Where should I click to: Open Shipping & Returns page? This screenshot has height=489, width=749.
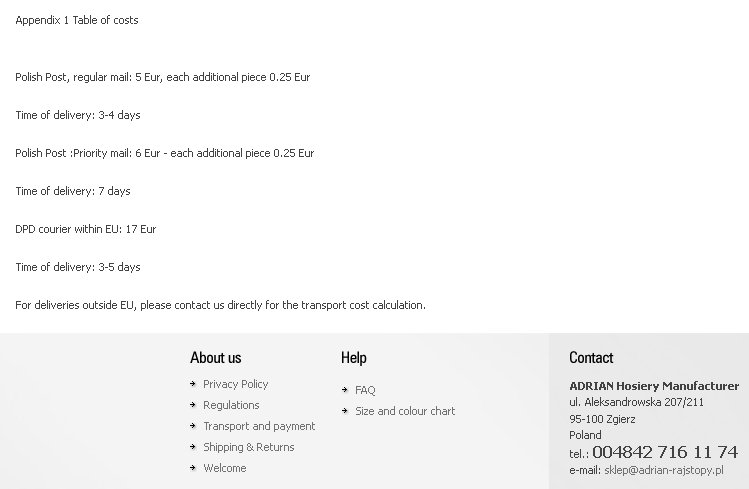pos(248,447)
